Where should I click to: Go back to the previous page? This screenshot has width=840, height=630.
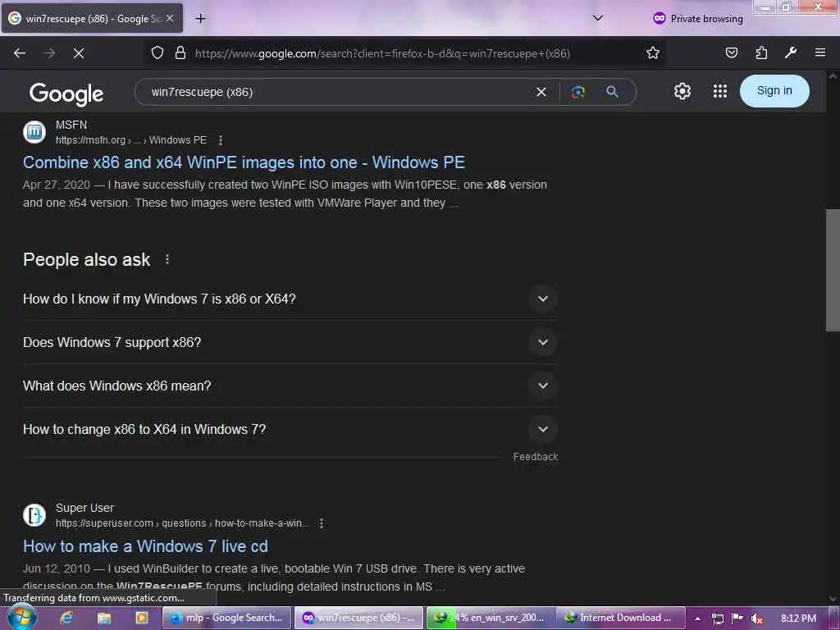[x=20, y=53]
